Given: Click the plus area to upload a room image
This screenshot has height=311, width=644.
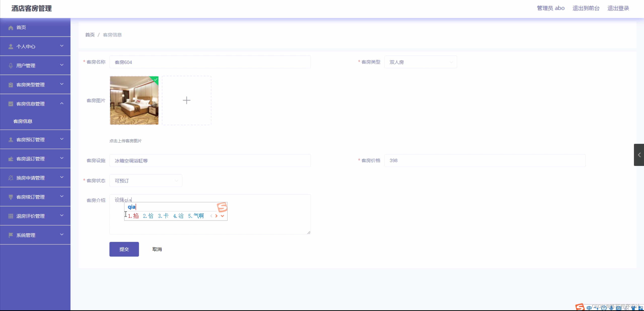Looking at the screenshot, I should pyautogui.click(x=186, y=100).
